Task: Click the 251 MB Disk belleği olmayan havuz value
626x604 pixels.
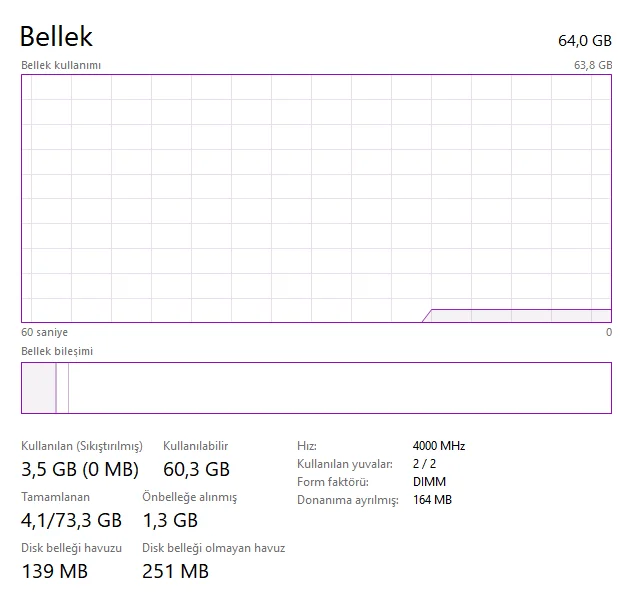Action: point(175,571)
